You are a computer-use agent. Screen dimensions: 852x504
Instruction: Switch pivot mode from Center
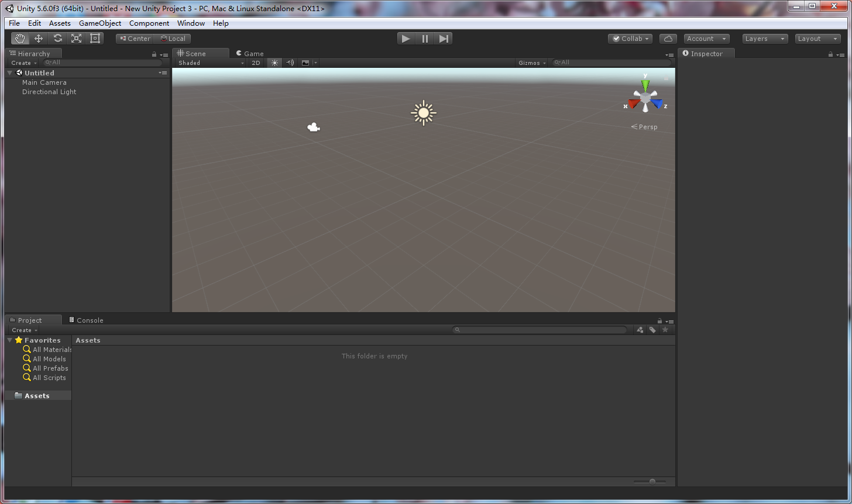(x=134, y=38)
